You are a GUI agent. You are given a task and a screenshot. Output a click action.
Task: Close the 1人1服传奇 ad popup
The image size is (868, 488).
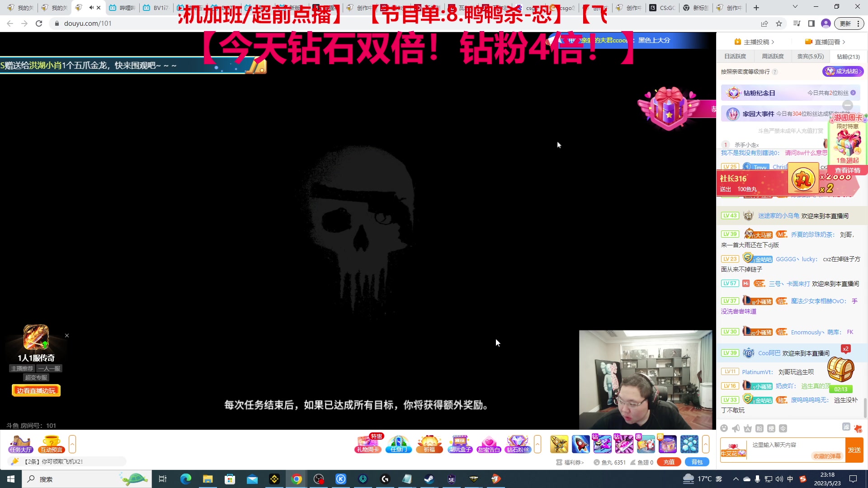pos(67,335)
